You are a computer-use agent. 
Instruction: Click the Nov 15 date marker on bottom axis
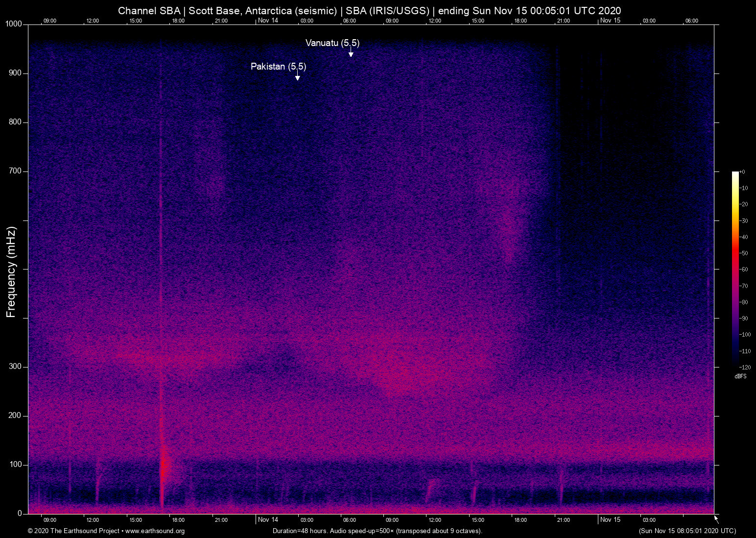[610, 520]
